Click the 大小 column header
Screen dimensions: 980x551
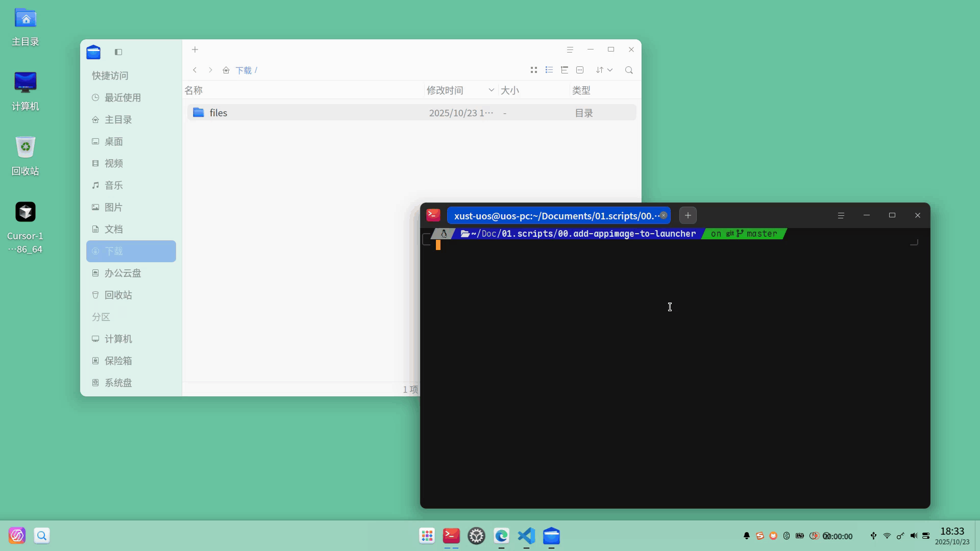coord(510,90)
